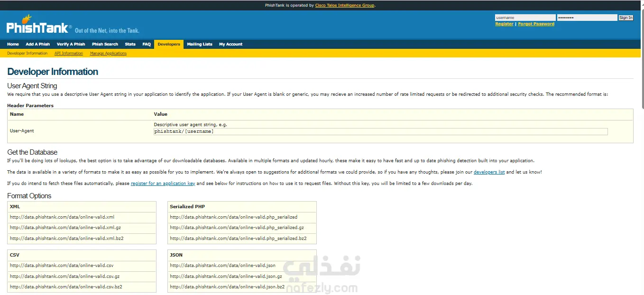Select the online-valid.php_serialized.gz URL

coord(237,228)
